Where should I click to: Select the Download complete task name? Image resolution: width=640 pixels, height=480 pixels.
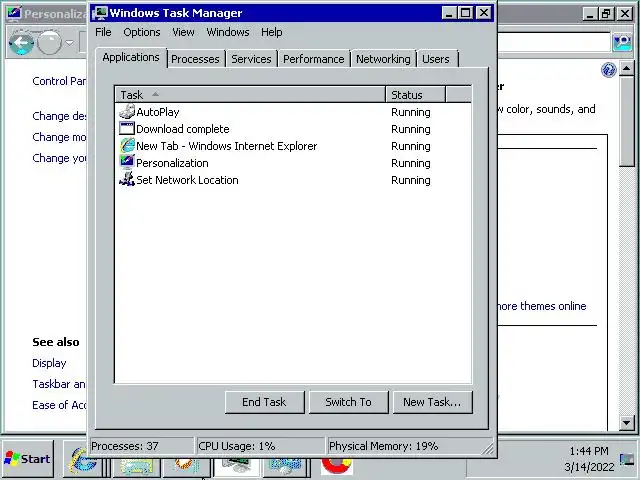coord(182,129)
